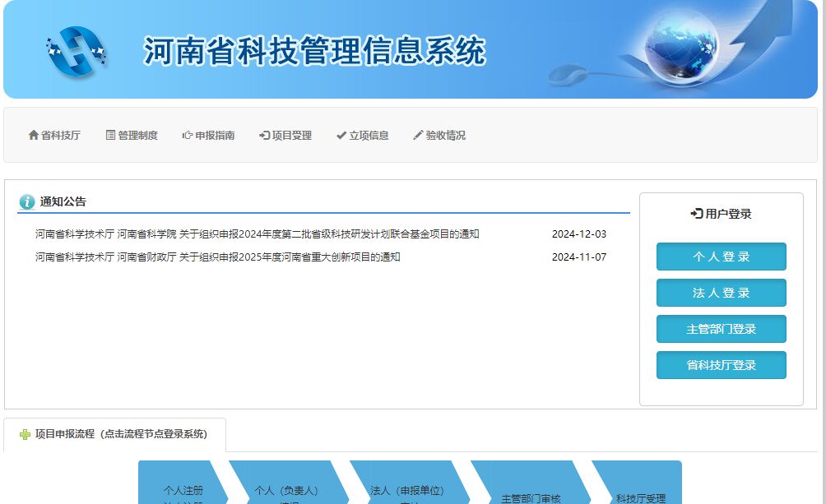Click the 主管部门审核 flow step

coord(531,483)
